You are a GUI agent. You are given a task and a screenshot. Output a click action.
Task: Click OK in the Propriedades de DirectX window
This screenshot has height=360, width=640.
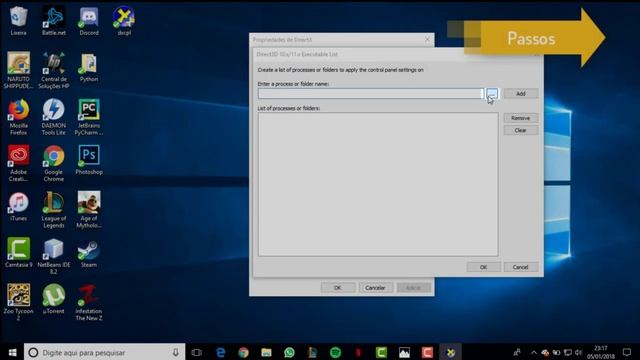338,288
